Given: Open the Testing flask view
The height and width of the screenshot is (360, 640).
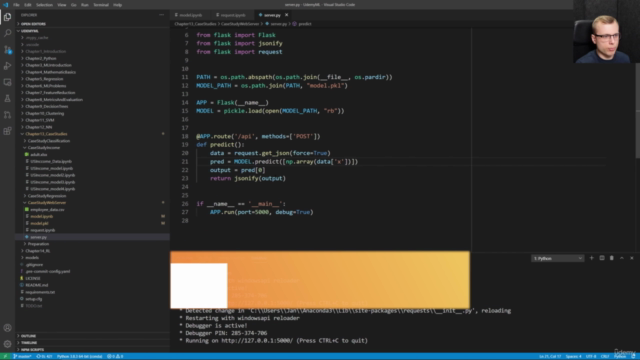Looking at the screenshot, I should pyautogui.click(x=7, y=98).
